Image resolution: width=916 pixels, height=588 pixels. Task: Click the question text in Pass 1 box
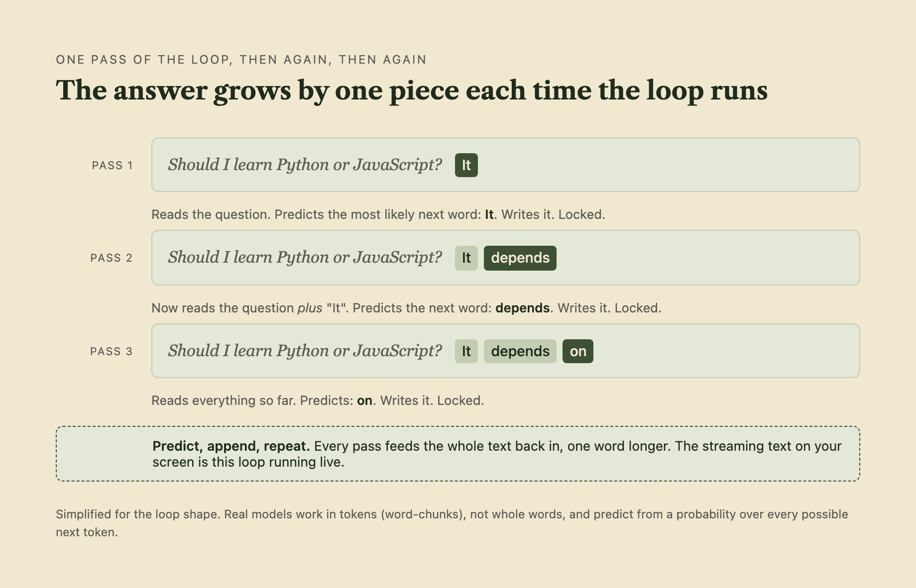pos(305,165)
